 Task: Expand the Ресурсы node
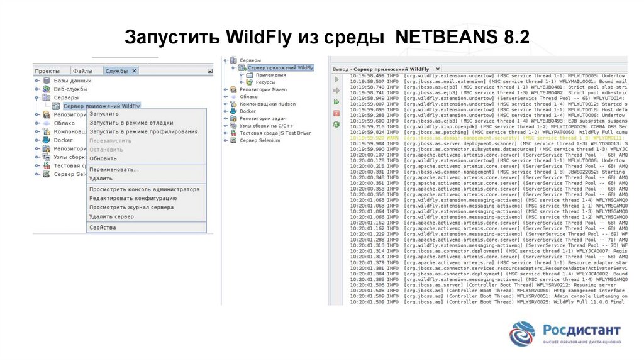pyautogui.click(x=241, y=82)
